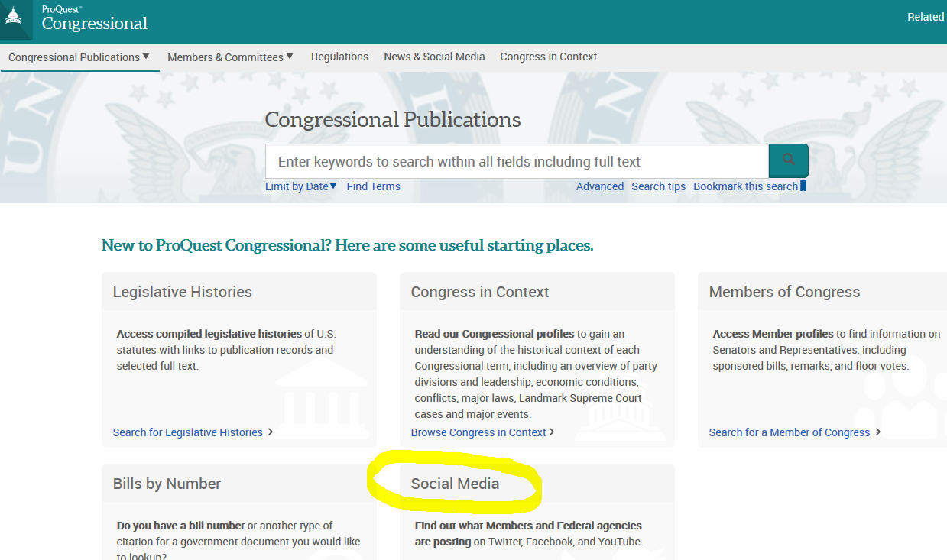Go to the Regulations tab
The image size is (947, 560).
(339, 57)
